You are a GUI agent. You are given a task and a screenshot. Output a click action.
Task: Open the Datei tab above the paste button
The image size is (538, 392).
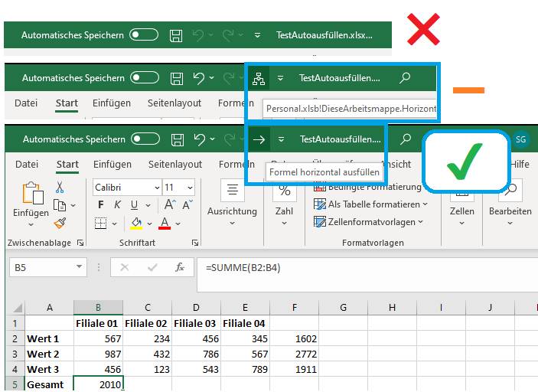(27, 165)
